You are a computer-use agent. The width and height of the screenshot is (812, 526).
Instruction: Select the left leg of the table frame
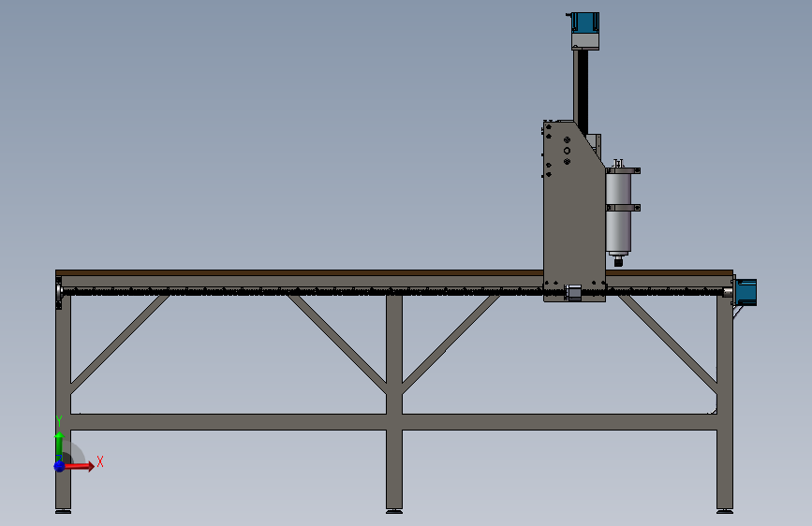coord(63,402)
